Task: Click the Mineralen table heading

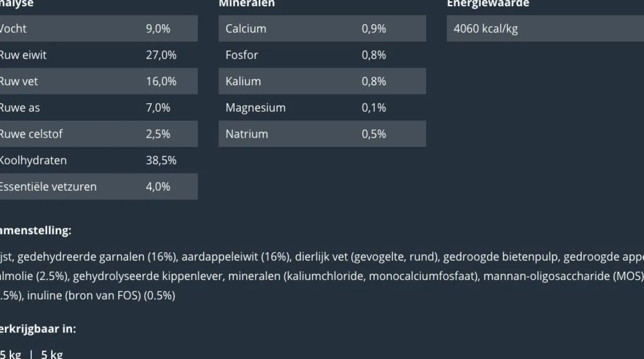Action: coord(247,4)
